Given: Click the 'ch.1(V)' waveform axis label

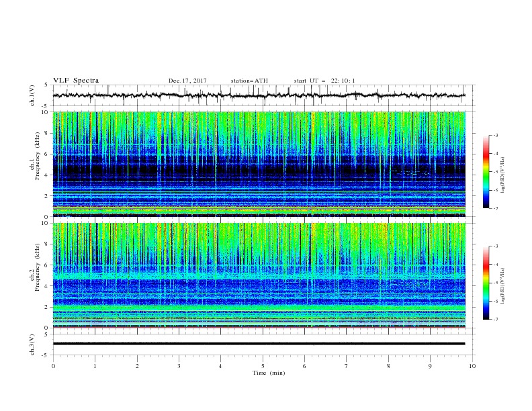Looking at the screenshot, I should point(32,95).
